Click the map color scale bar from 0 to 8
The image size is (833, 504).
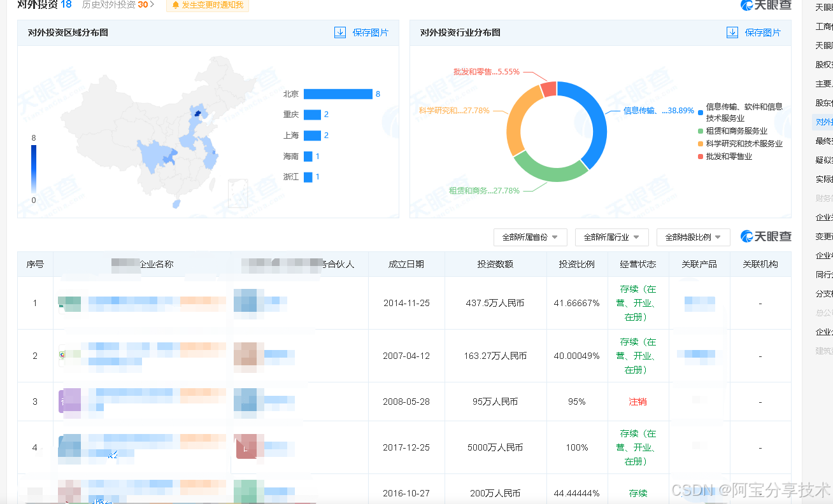click(34, 169)
